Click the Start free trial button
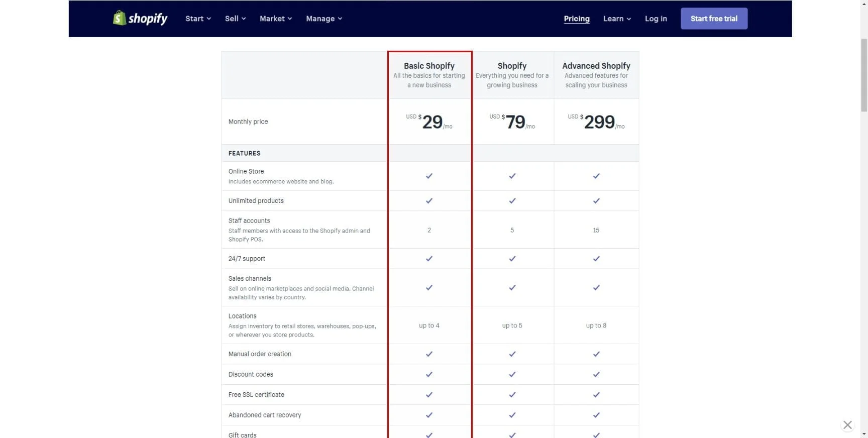The width and height of the screenshot is (868, 438). 714,19
